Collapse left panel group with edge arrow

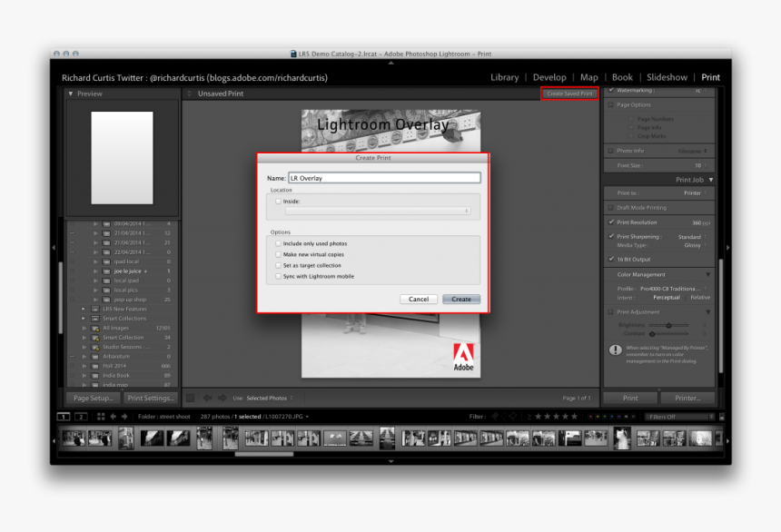(x=54, y=247)
